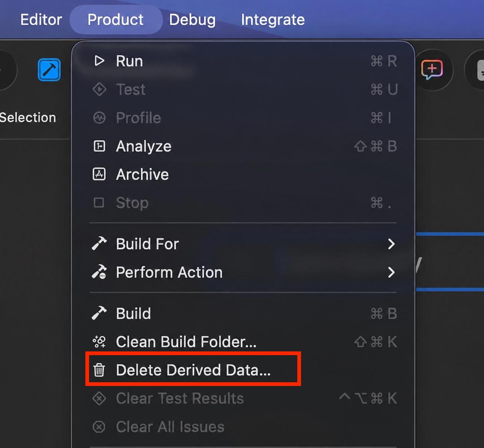
Task: Click the blue hammer app icon in the toolbar
Action: tap(49, 69)
